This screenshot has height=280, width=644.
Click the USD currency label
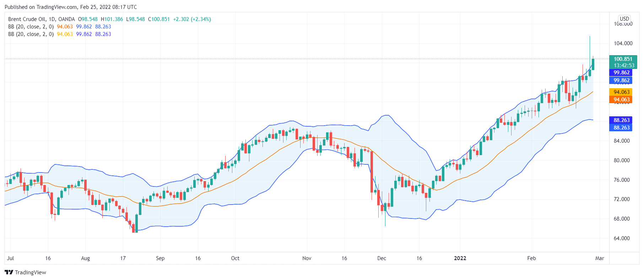coord(624,19)
